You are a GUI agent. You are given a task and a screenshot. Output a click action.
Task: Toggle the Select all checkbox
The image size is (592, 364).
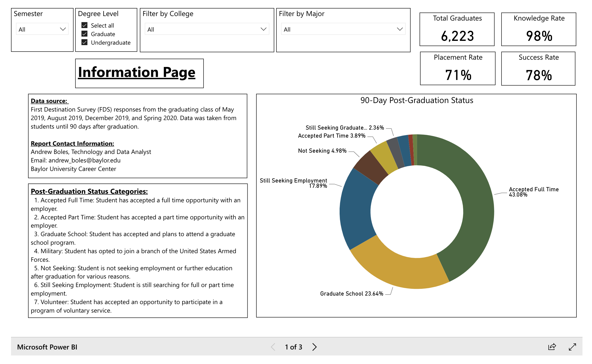tap(84, 25)
